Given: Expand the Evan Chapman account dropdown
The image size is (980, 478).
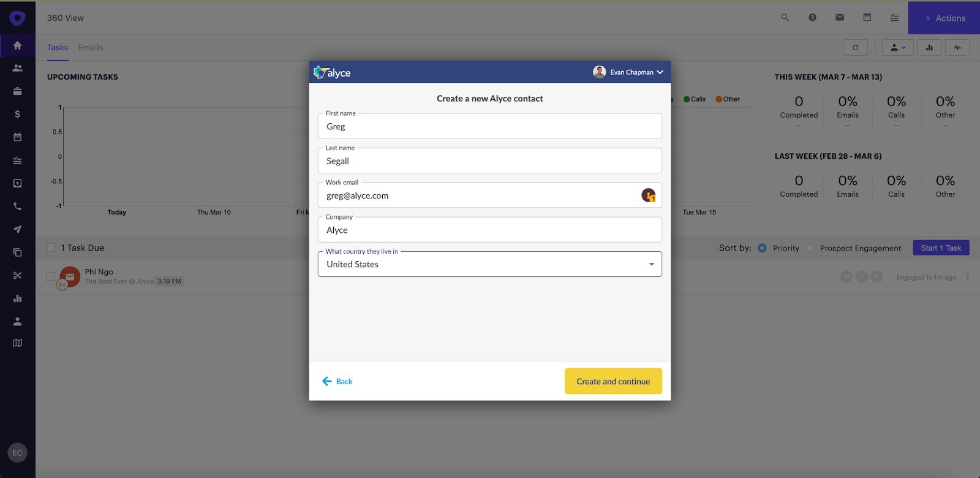Looking at the screenshot, I should pos(628,72).
